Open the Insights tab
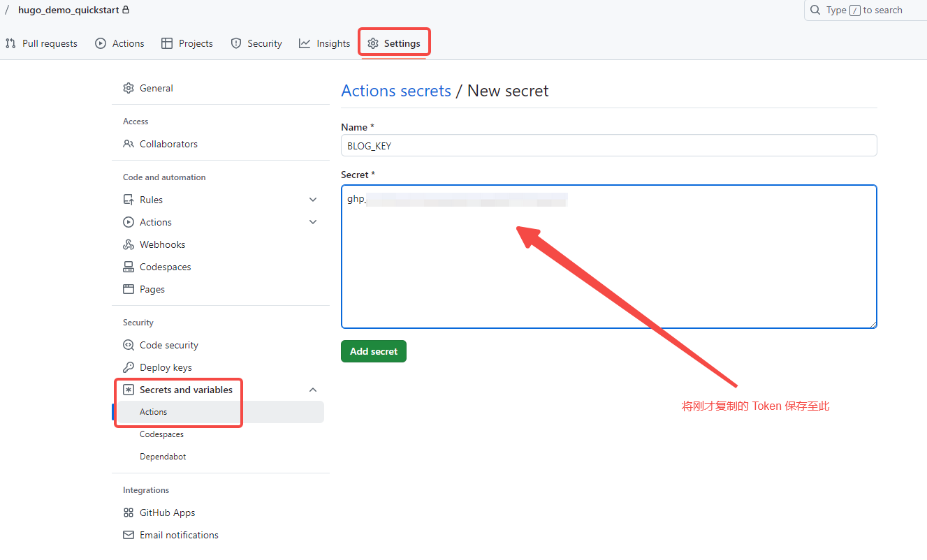This screenshot has width=927, height=560. tap(324, 43)
